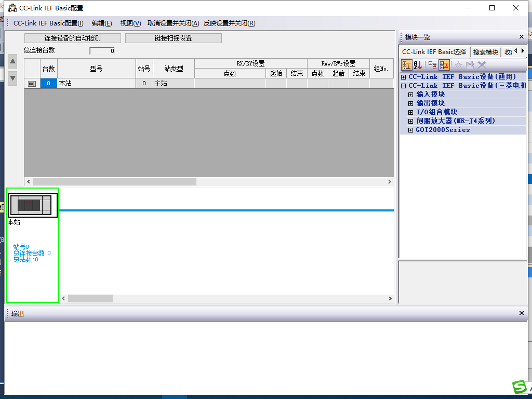Click the categorized view icon in module list

[x=407, y=65]
